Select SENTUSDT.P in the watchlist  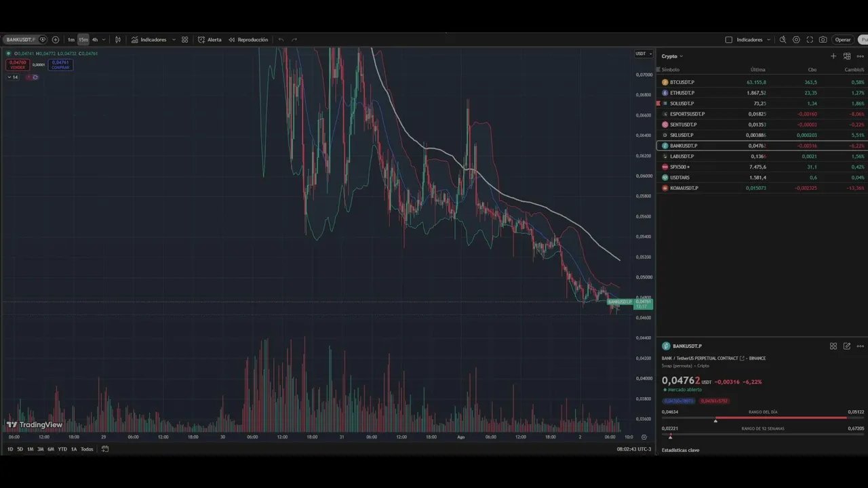(x=762, y=125)
